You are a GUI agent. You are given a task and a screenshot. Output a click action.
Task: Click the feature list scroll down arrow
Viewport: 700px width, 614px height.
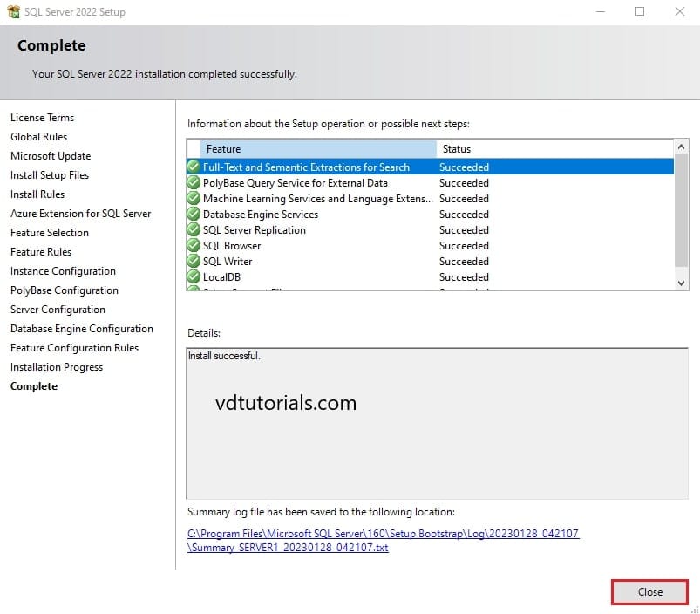[681, 283]
